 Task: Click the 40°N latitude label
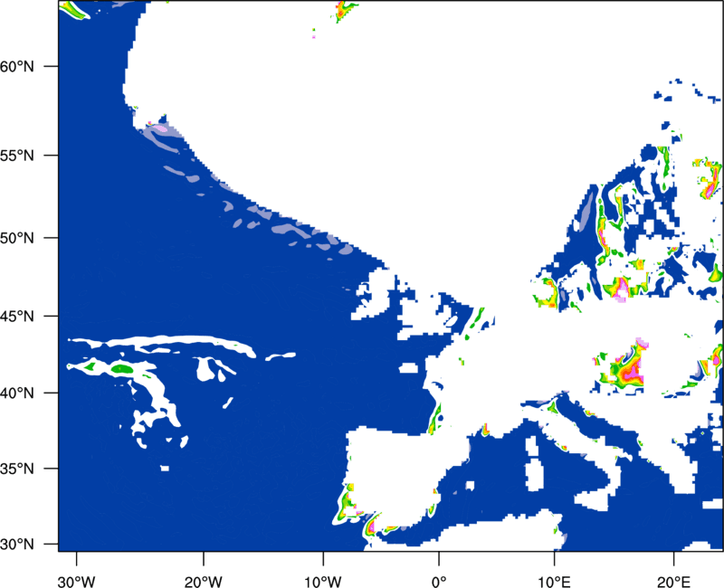17,393
